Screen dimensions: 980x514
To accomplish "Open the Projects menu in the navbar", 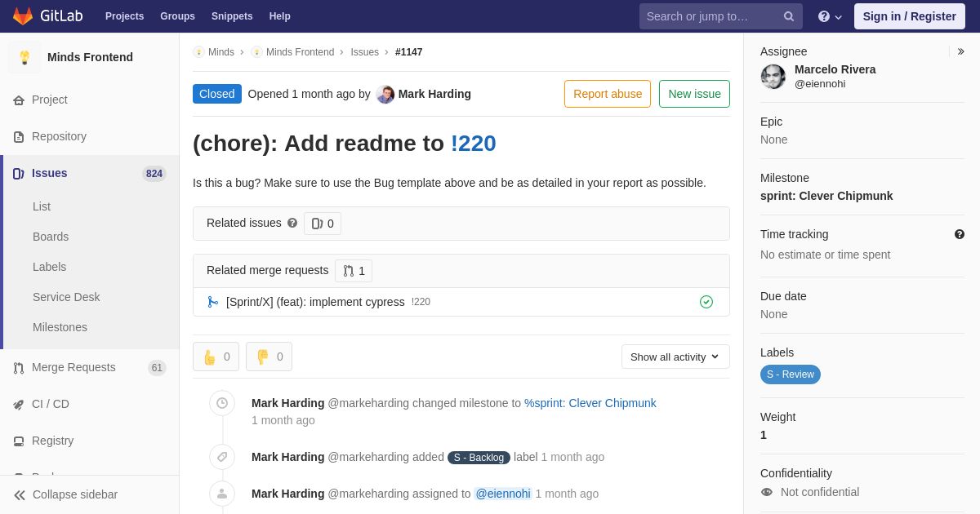I will click(124, 16).
